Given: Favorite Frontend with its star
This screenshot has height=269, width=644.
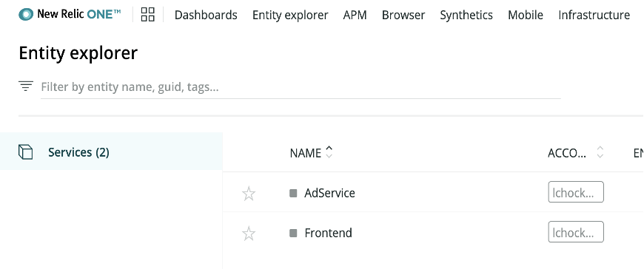Looking at the screenshot, I should pyautogui.click(x=249, y=234).
